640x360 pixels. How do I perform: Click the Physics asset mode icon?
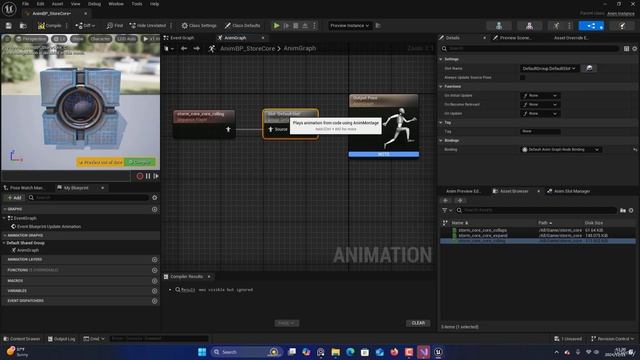click(x=622, y=26)
